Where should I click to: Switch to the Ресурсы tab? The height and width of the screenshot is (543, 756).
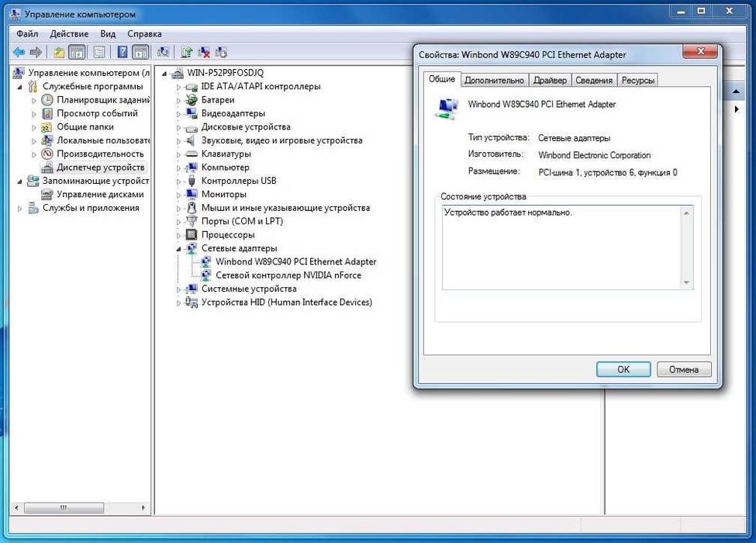pyautogui.click(x=638, y=80)
